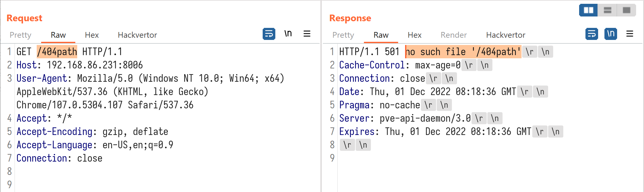Hide non-printable characters in Response panel
This screenshot has width=644, height=192.
[610, 34]
